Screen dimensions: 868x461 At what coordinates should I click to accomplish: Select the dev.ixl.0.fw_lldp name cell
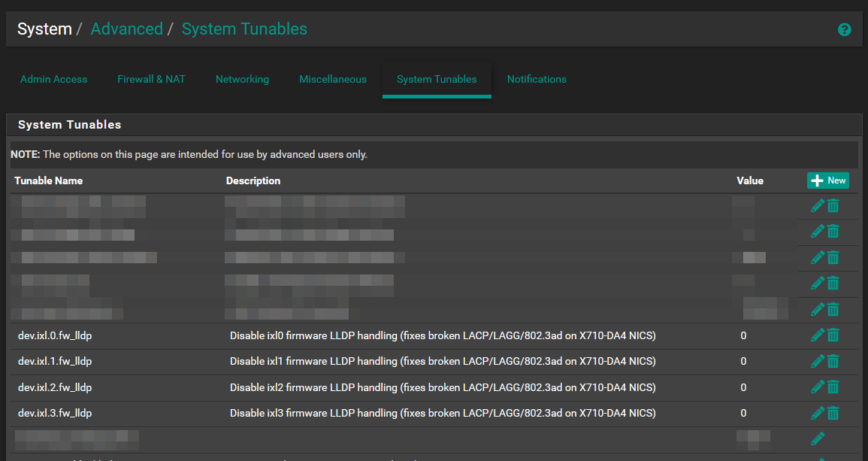55,335
